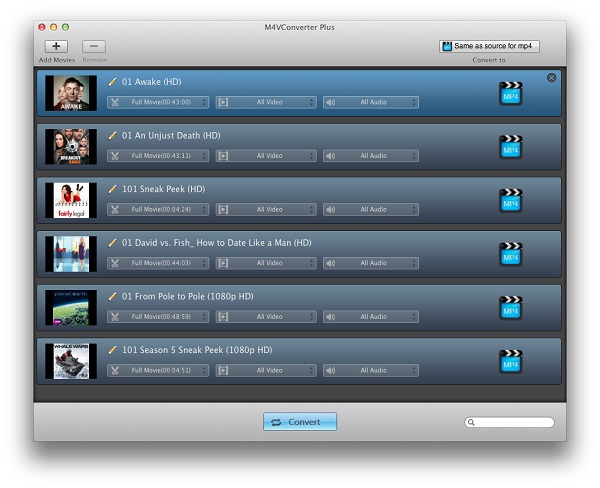Click the Convert button

tap(300, 421)
